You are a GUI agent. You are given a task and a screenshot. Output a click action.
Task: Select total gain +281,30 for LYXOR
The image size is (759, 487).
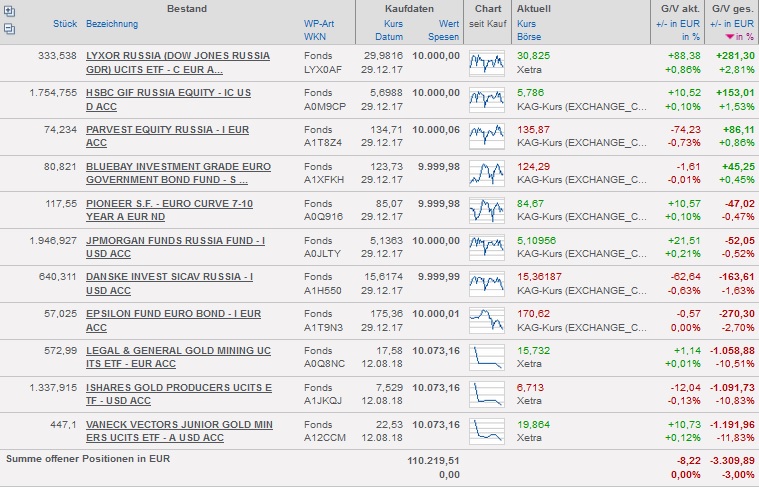pyautogui.click(x=735, y=56)
